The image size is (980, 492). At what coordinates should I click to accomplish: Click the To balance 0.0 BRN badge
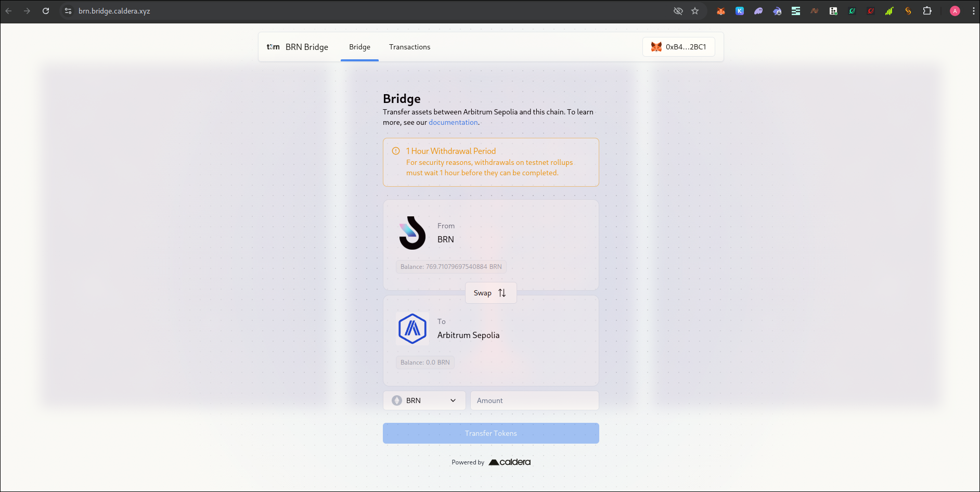coord(425,362)
